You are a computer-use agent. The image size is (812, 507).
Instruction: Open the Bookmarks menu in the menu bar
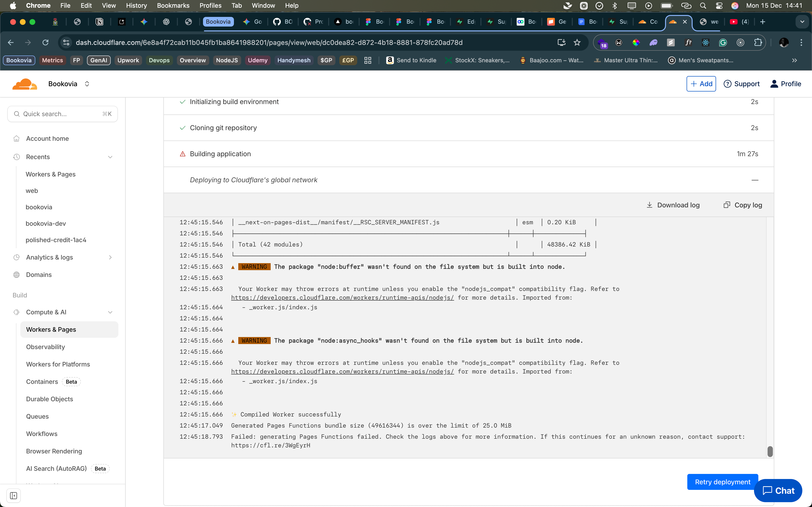(x=173, y=5)
